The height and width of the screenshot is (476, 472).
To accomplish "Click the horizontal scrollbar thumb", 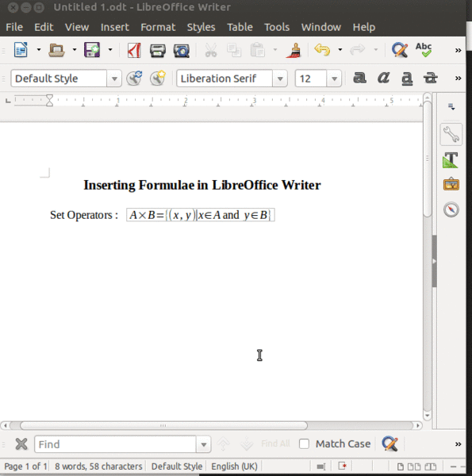I will pos(163,425).
